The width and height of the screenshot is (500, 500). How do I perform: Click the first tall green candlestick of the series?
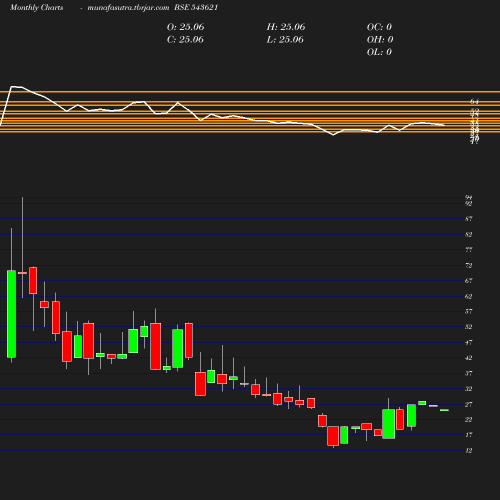coord(11,314)
